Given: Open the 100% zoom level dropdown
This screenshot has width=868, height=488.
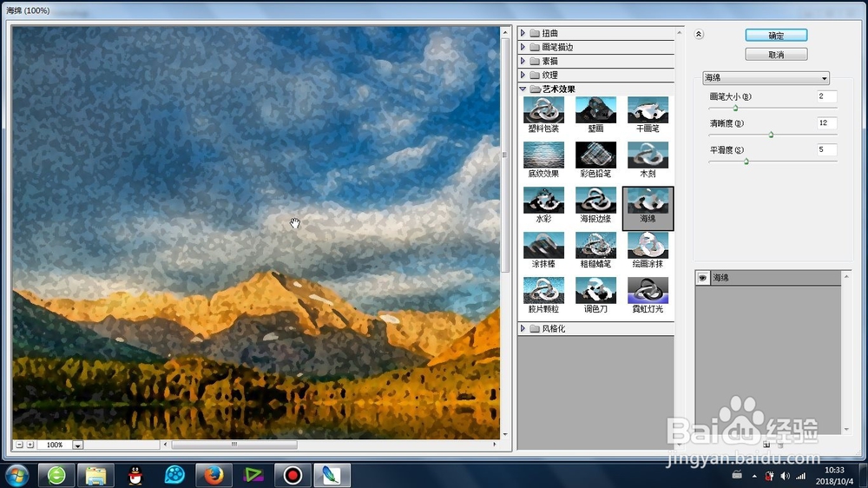Looking at the screenshot, I should tap(77, 445).
